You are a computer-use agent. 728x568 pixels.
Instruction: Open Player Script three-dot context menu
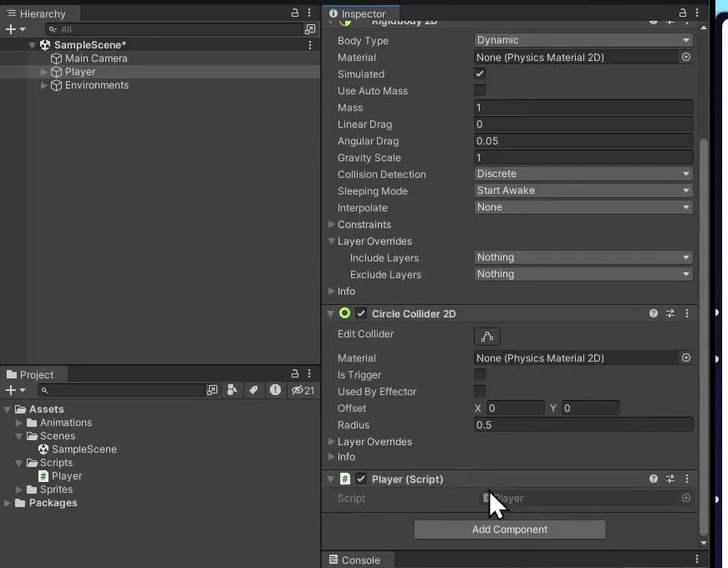coord(687,479)
